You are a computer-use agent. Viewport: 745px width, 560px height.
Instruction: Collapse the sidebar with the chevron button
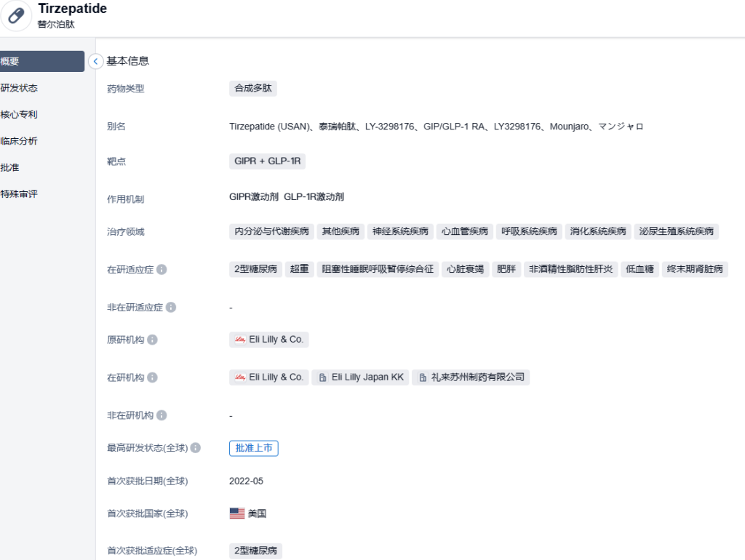(96, 62)
